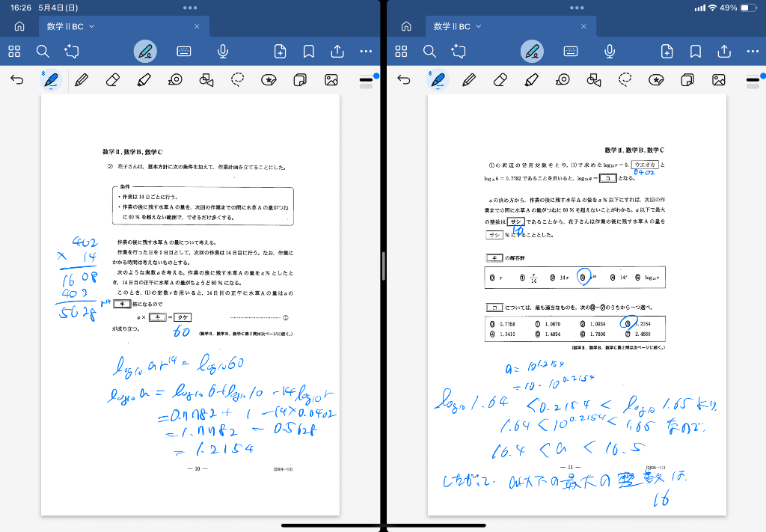Open page thumbnails grid in left pane
The width and height of the screenshot is (766, 532).
click(x=14, y=51)
